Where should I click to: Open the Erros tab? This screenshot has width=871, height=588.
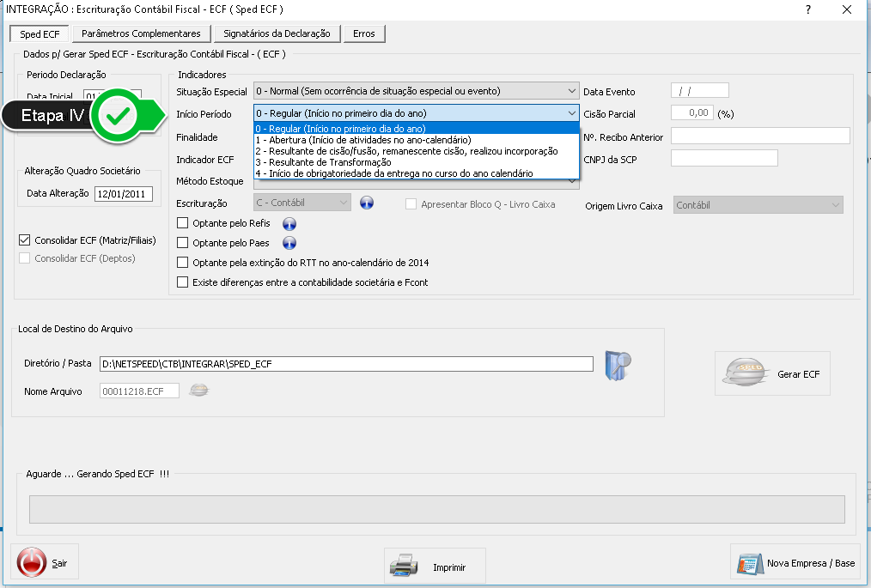coord(363,33)
